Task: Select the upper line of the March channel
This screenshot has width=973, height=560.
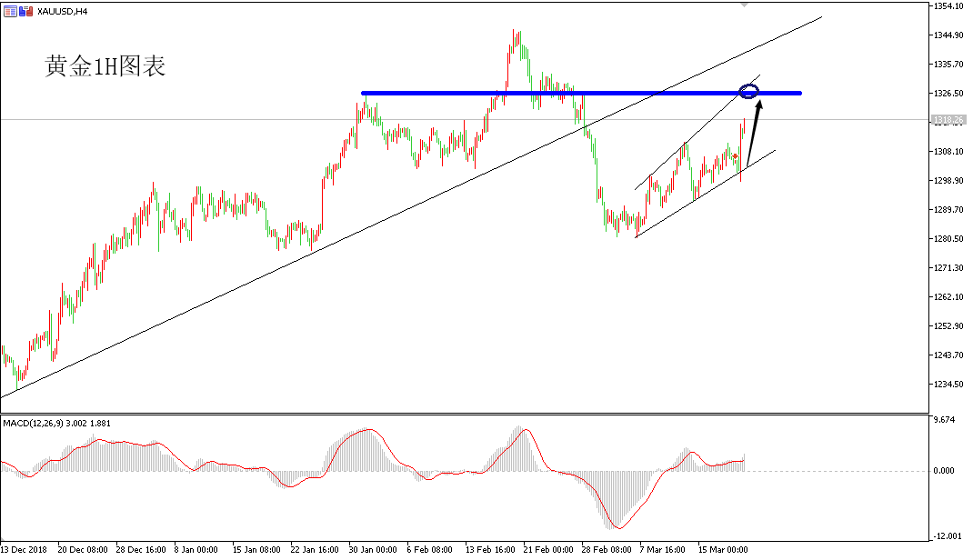Action: [697, 132]
